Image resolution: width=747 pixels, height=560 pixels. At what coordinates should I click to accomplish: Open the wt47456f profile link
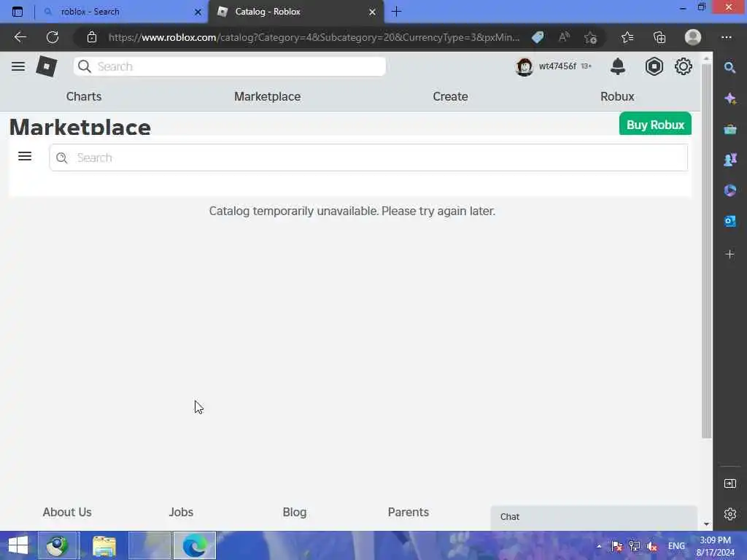(557, 66)
